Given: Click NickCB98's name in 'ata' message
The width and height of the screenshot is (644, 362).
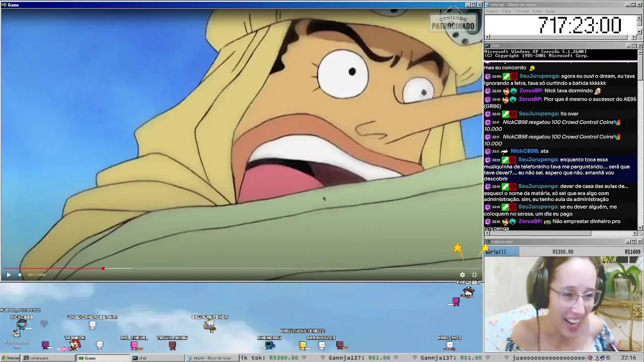Looking at the screenshot, I should [524, 151].
